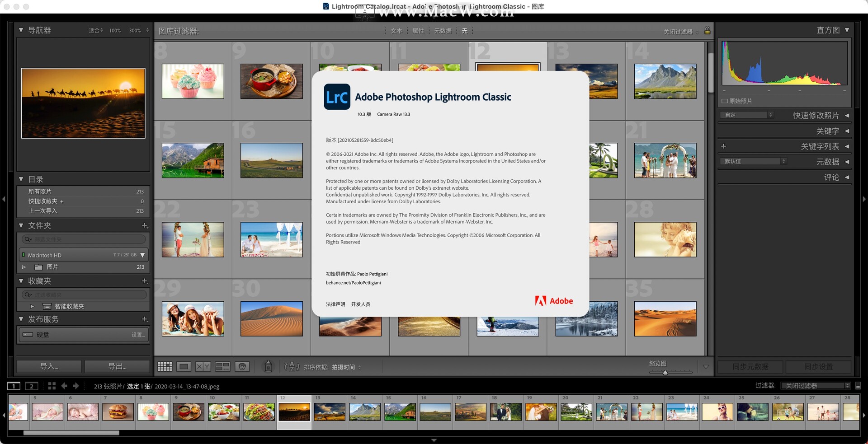Toggle the 原始照片 checkbox
Screen dimensions: 868x444
(725, 101)
